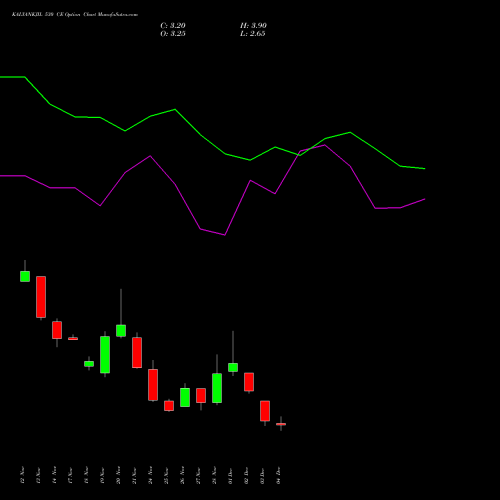
Task: Select the 17 Nov date label
Action: (x=71, y=475)
